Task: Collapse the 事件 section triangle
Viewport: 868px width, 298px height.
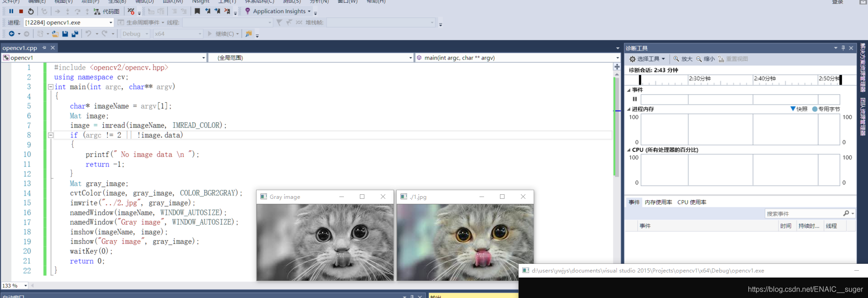Action: click(629, 90)
